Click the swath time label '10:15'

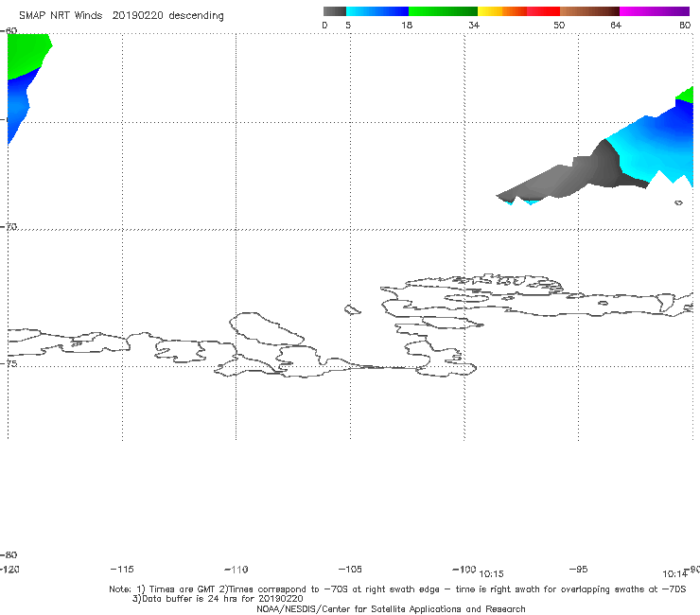coord(491,574)
